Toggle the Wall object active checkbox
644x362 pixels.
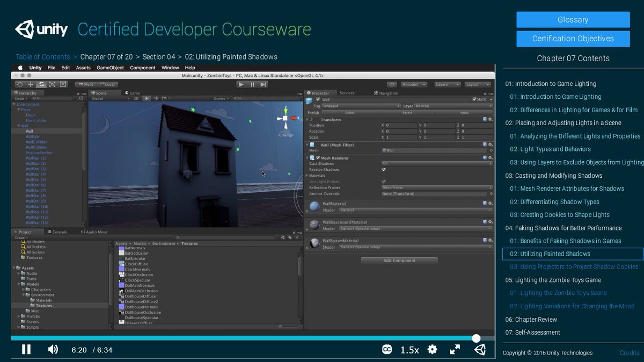[x=318, y=99]
